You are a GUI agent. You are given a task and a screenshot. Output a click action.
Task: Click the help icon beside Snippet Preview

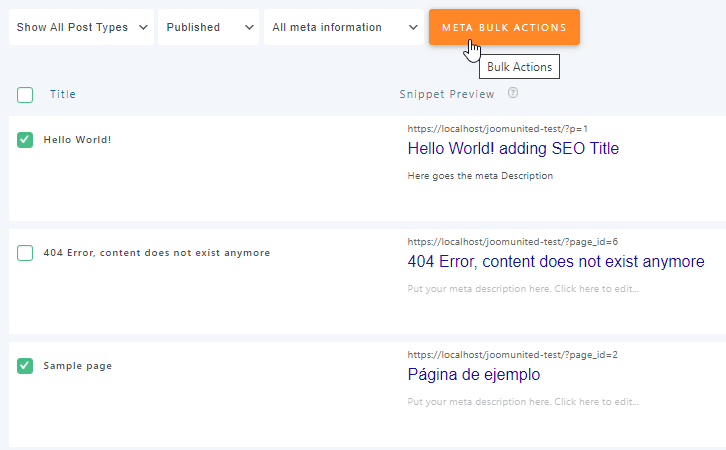point(513,94)
